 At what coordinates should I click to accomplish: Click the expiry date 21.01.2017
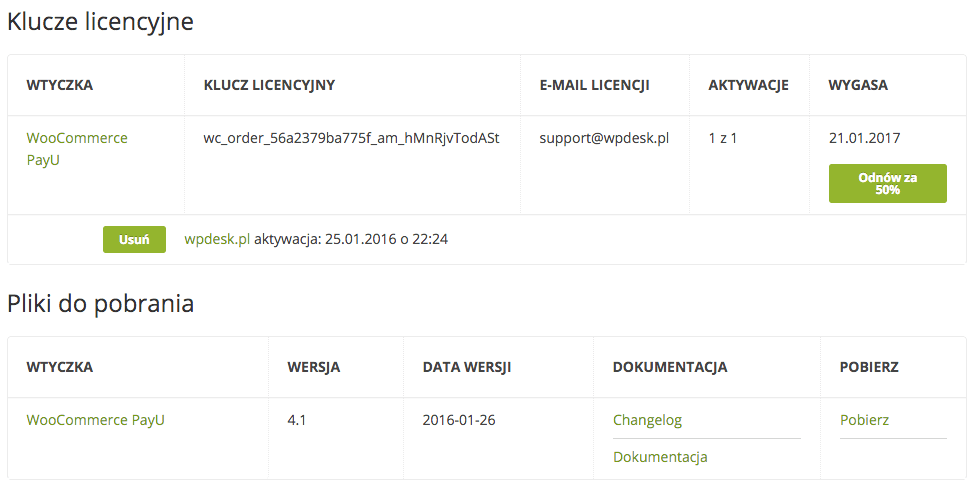[x=864, y=138]
